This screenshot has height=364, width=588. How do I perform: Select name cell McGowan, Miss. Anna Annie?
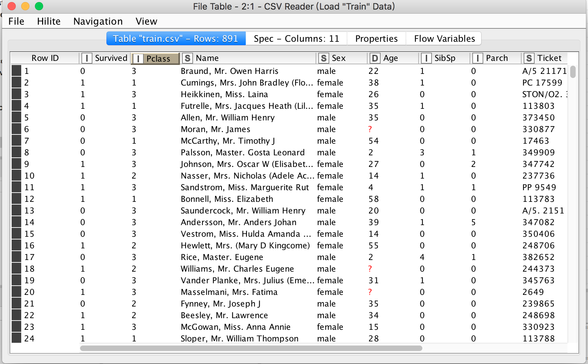[235, 327]
